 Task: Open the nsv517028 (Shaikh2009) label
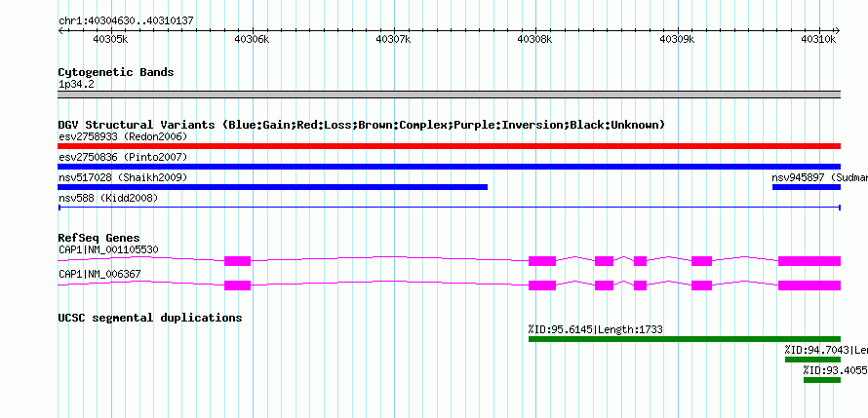point(123,177)
